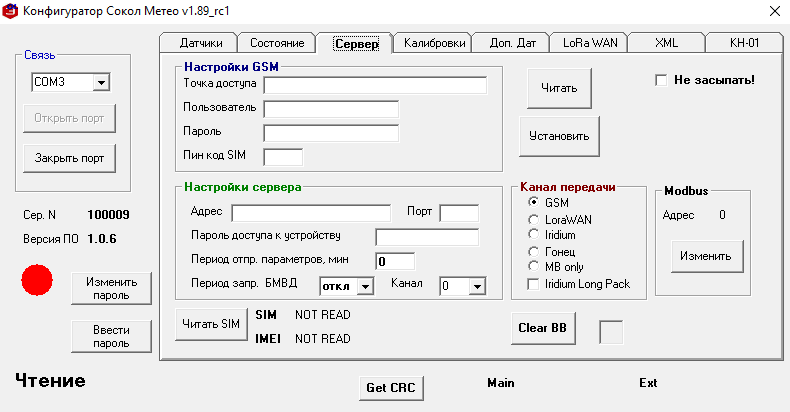The image size is (790, 412).
Task: Open the COM3 port dropdown
Action: (x=101, y=83)
